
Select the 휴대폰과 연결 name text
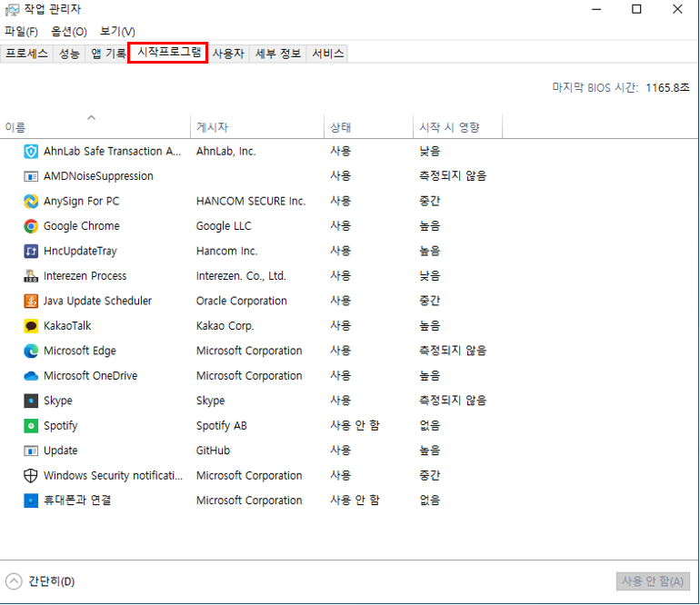tap(76, 501)
